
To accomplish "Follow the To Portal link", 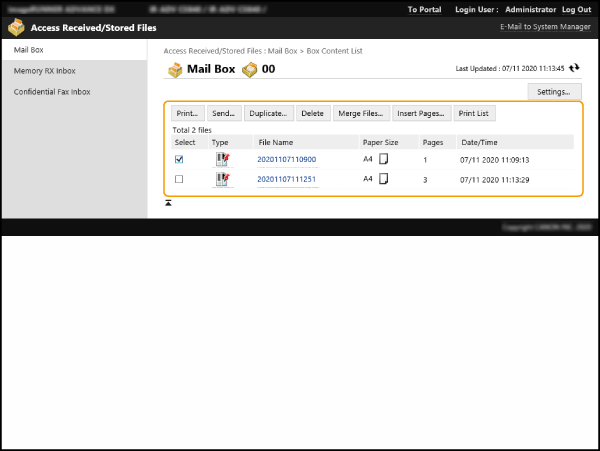I will 425,9.
